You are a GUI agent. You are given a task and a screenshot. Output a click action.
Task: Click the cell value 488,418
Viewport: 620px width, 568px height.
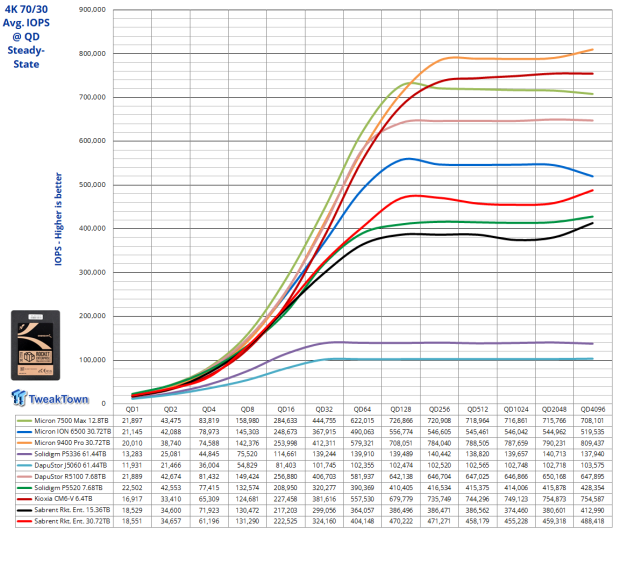[x=592, y=521]
